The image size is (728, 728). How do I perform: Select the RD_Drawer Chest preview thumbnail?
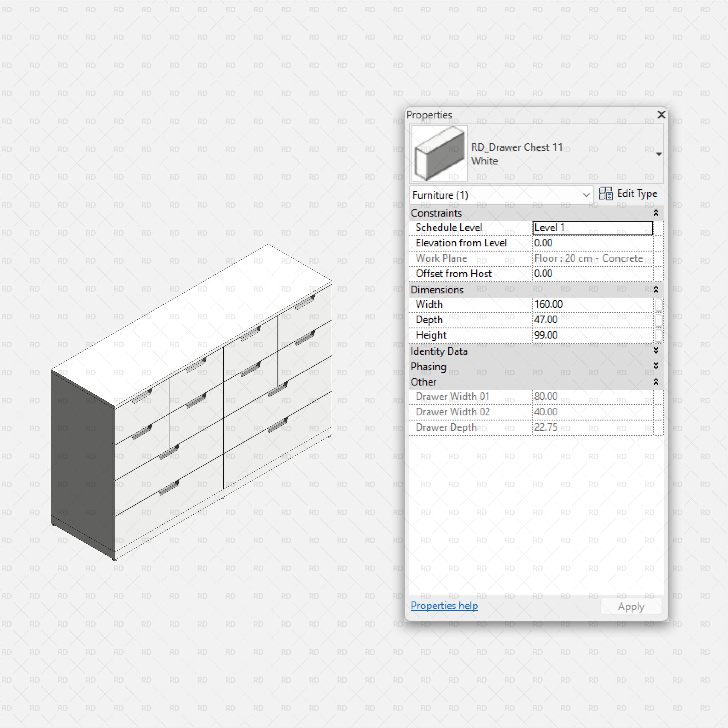[x=439, y=154]
